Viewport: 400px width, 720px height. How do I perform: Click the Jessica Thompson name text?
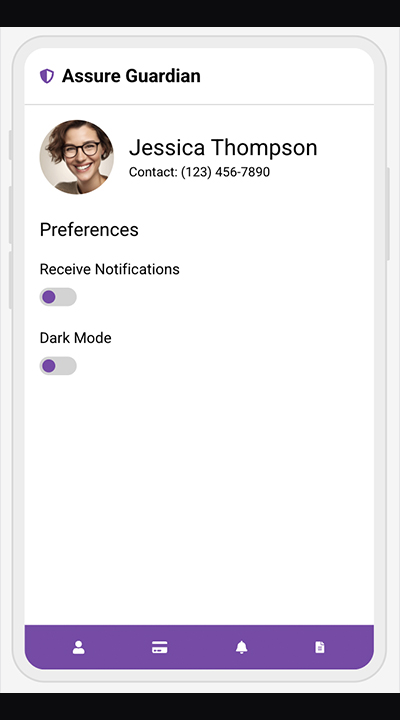click(223, 148)
